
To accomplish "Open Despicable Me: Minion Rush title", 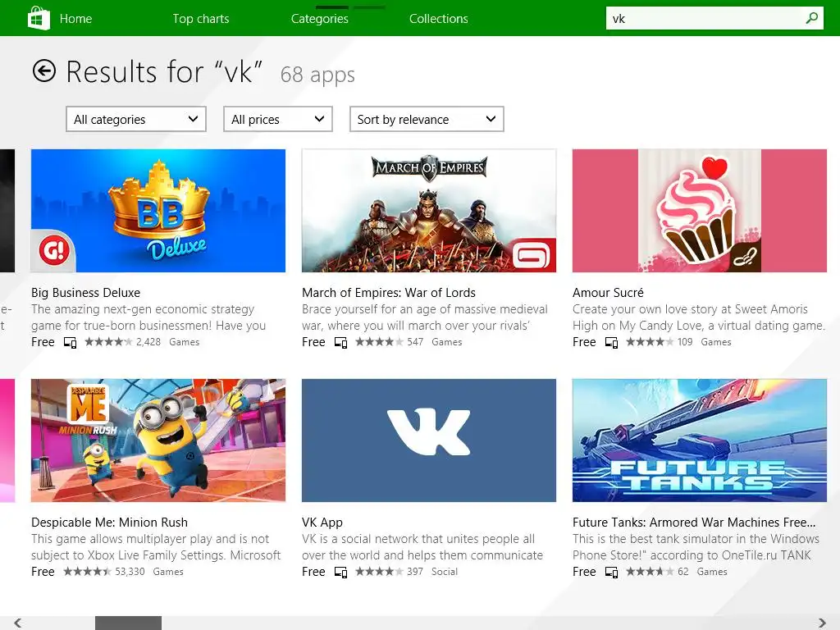I will point(109,523).
